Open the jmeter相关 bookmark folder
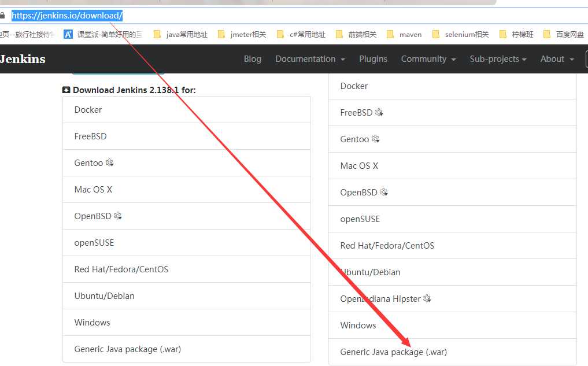The image size is (588, 366). pyautogui.click(x=242, y=35)
